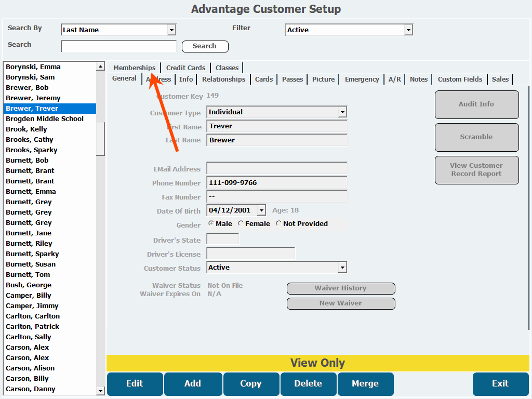The width and height of the screenshot is (532, 399).
Task: Switch to the Memberships tab
Action: click(x=135, y=68)
